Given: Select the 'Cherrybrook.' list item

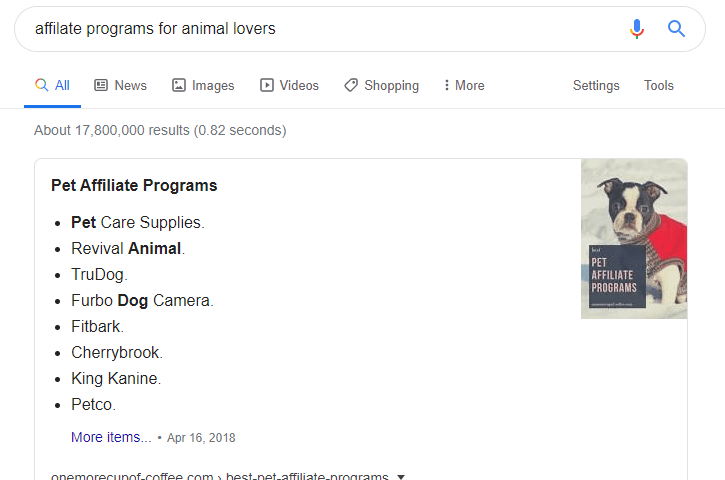Looking at the screenshot, I should point(117,352).
